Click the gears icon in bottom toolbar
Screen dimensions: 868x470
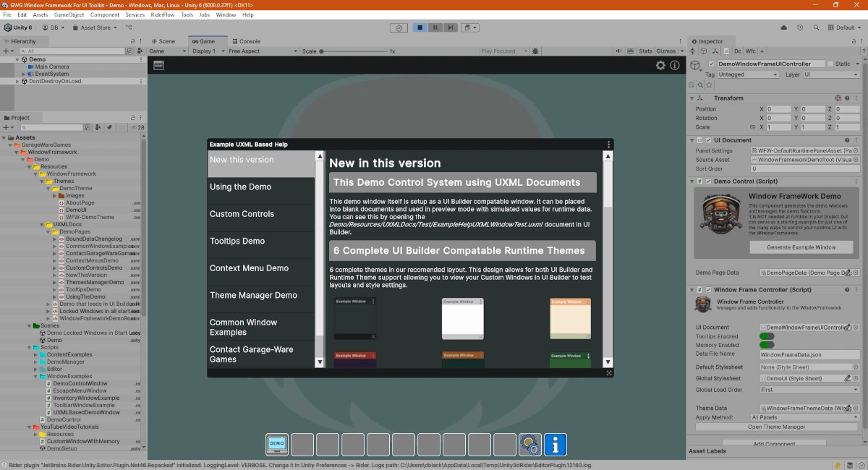(x=529, y=445)
